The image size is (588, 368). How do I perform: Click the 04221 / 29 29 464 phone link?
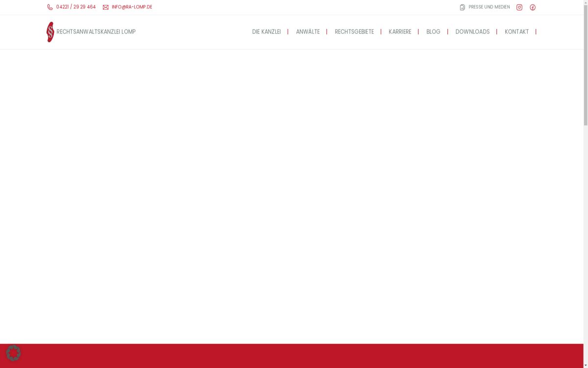click(75, 7)
